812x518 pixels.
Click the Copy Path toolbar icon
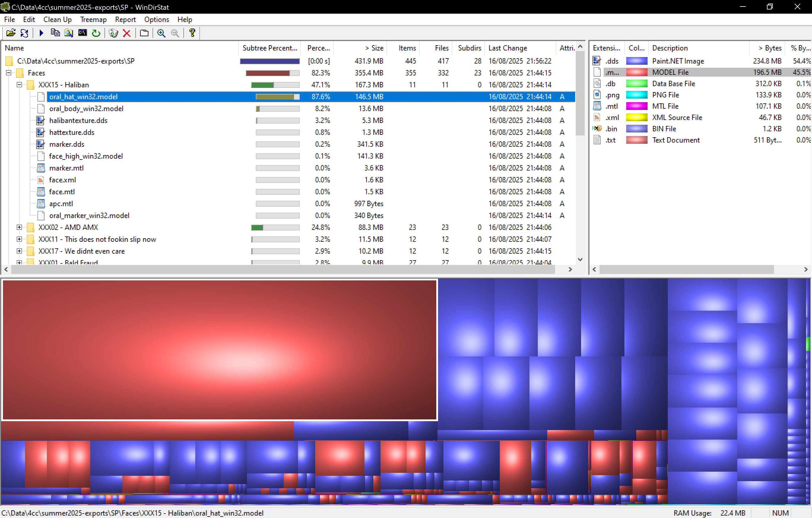click(55, 33)
